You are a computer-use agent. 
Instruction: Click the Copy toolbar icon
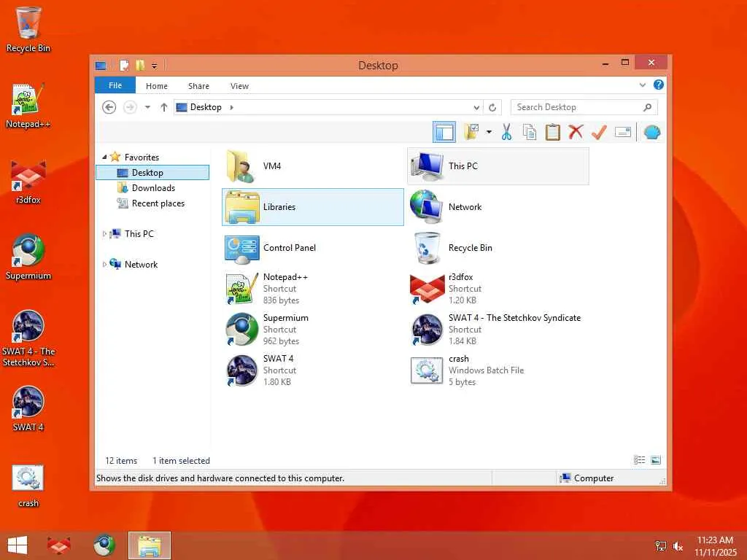tap(530, 132)
